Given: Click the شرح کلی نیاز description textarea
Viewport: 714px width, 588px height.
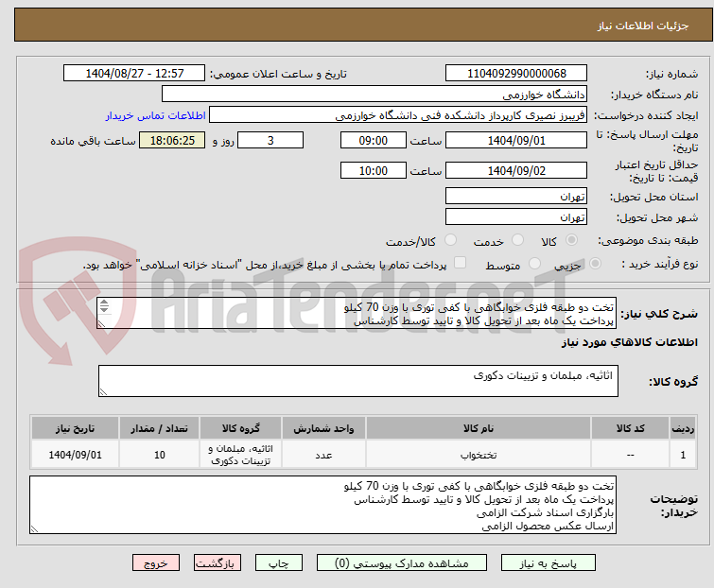Looking at the screenshot, I should [x=357, y=313].
